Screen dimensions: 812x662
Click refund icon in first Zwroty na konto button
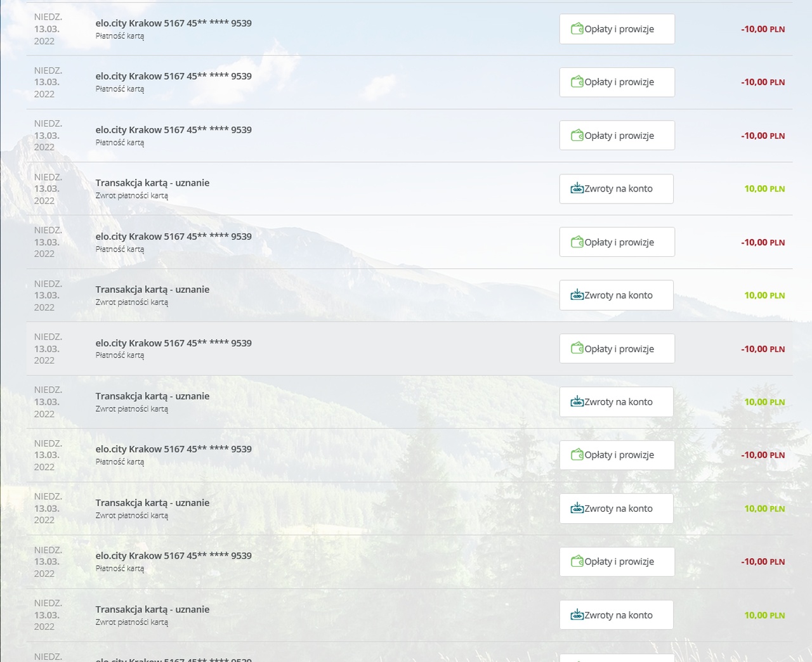click(577, 188)
